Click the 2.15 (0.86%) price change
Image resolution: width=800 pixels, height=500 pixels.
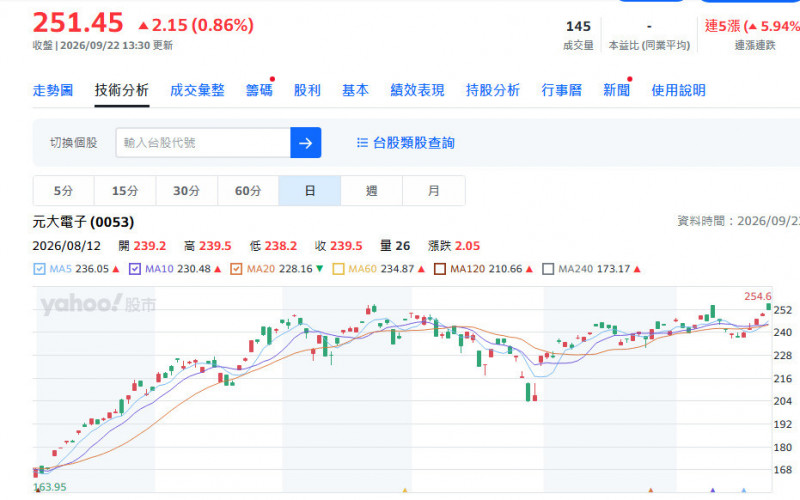tap(196, 25)
